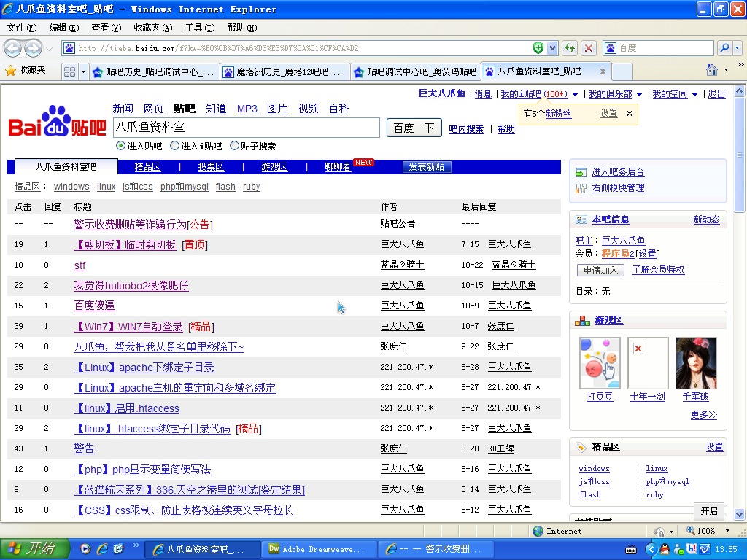The width and height of the screenshot is (747, 560).
Task: Open the Quick Tabs grid icon
Action: point(69,71)
